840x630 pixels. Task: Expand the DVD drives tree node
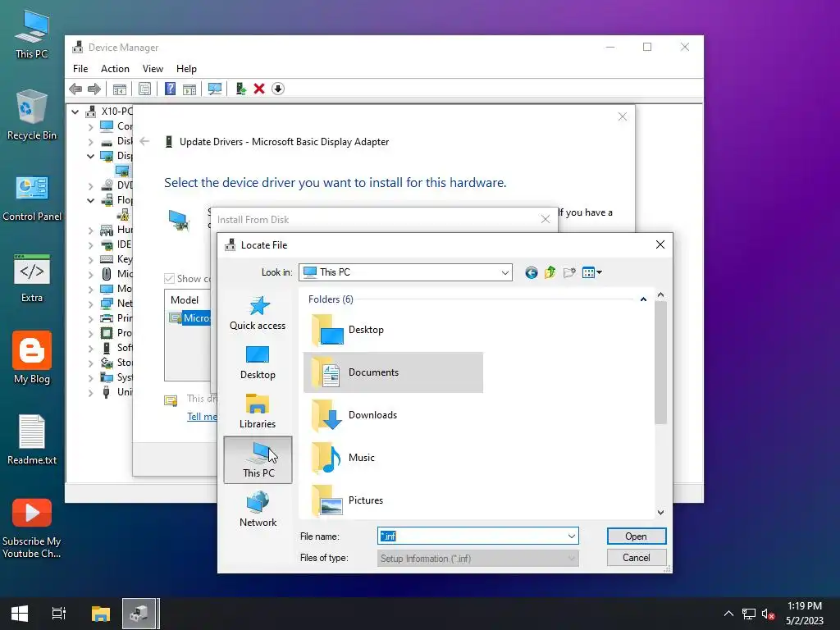coord(90,186)
